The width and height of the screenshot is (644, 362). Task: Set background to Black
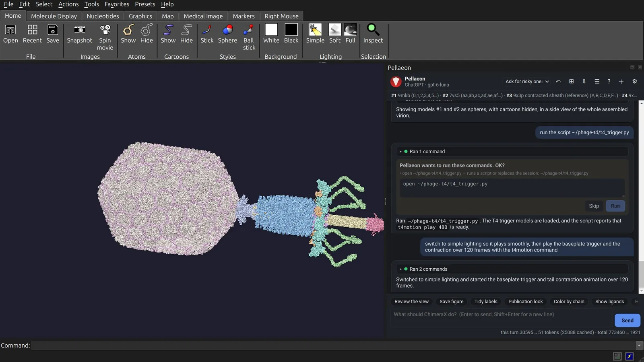click(x=291, y=34)
